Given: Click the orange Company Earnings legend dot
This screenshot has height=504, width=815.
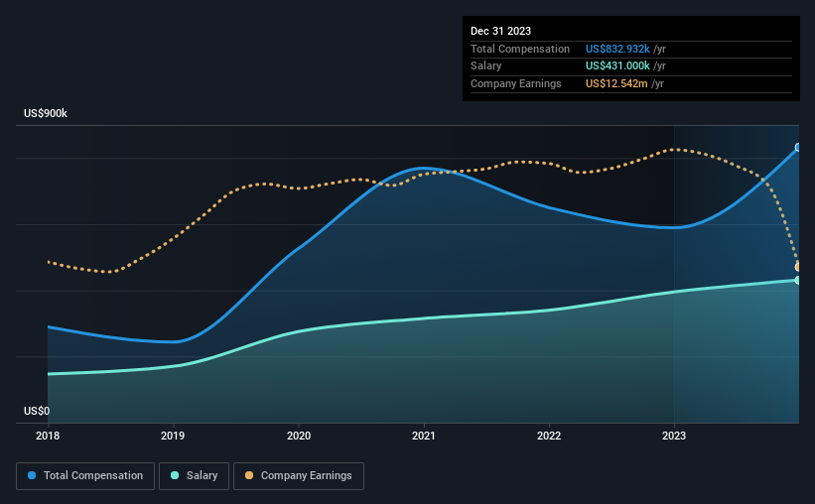Looking at the screenshot, I should (249, 475).
